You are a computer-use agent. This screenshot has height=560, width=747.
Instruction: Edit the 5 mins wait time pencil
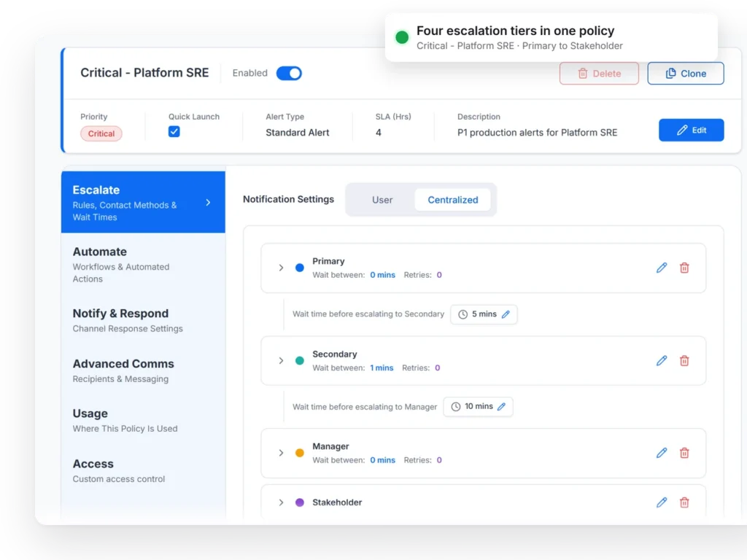pos(506,314)
